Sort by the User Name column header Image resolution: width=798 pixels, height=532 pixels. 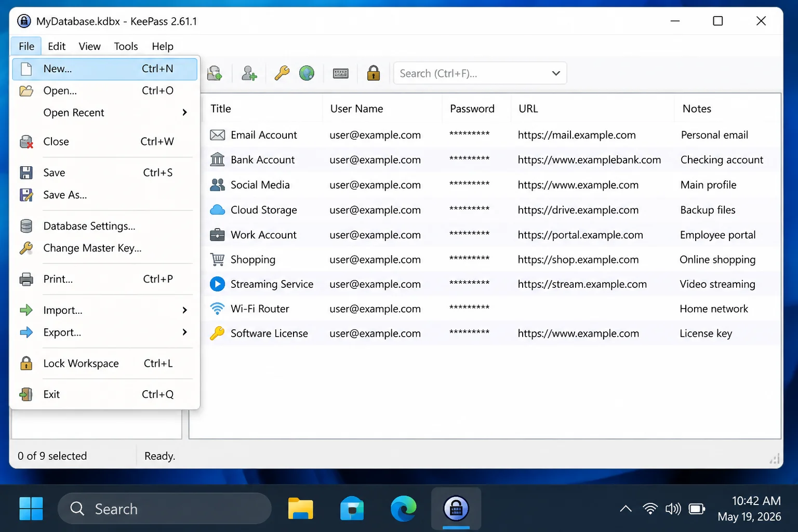coord(382,109)
